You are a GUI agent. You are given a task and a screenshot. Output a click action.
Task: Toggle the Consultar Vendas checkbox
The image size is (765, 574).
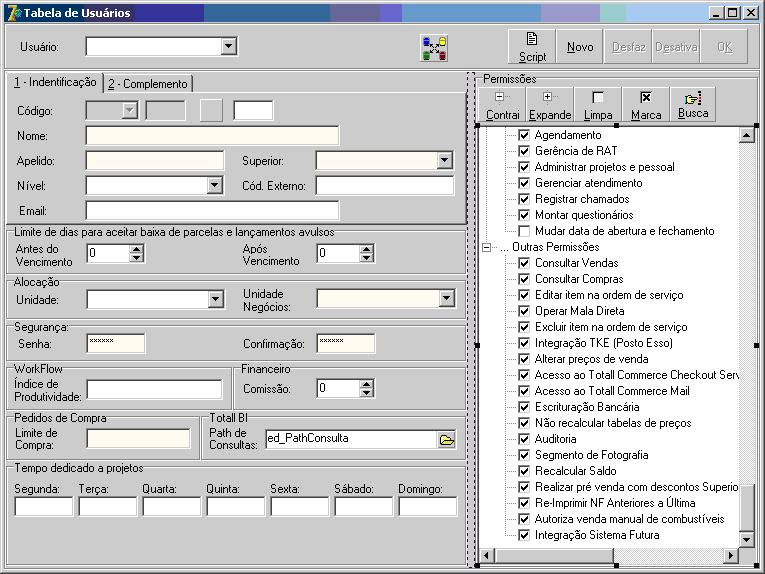click(524, 263)
